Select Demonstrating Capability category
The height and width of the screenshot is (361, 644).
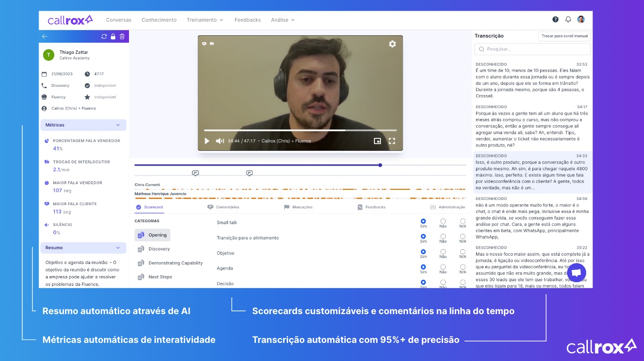pyautogui.click(x=170, y=263)
